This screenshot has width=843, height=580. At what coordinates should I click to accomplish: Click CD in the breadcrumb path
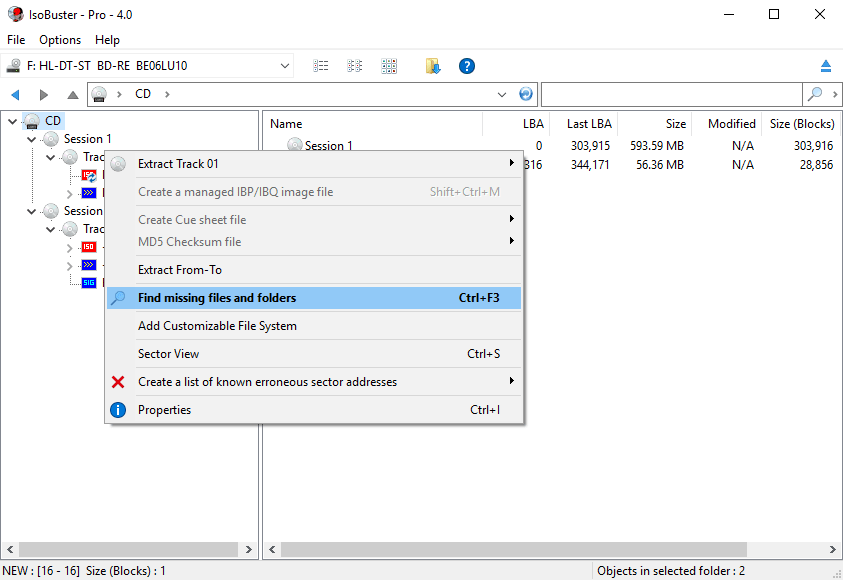[143, 94]
